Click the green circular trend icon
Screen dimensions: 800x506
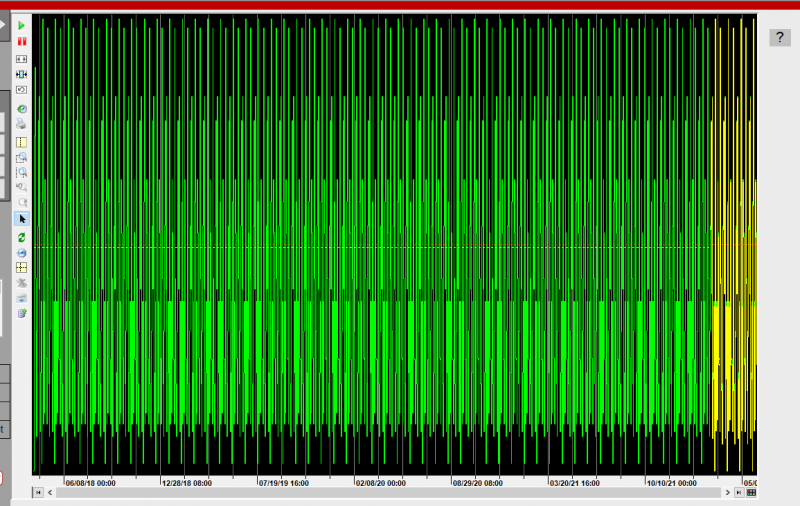point(21,109)
